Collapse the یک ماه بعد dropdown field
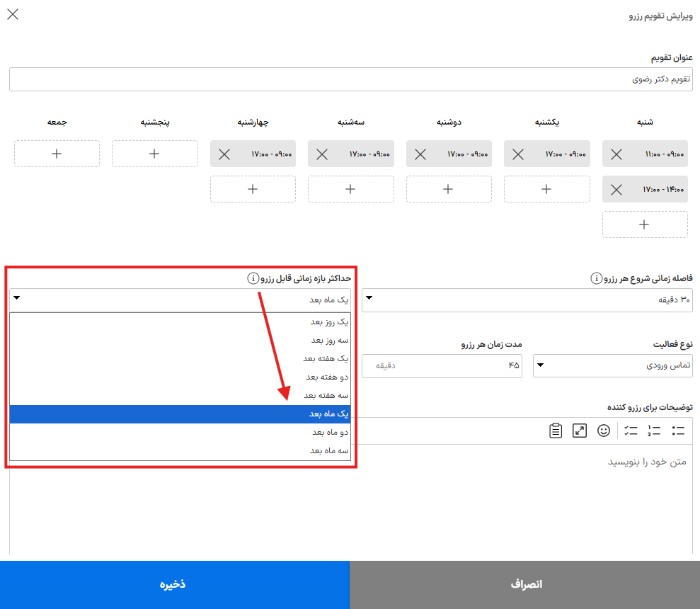Viewport: 700px width, 609px height. coord(180,300)
